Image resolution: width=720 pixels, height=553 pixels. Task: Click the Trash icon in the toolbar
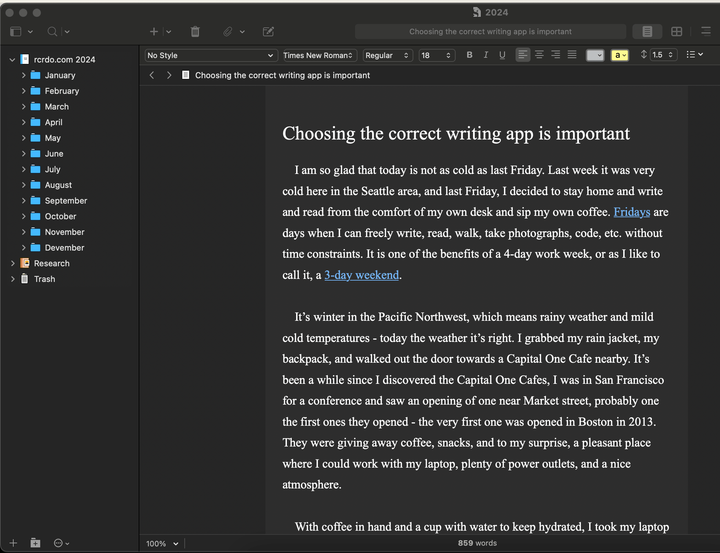(195, 32)
